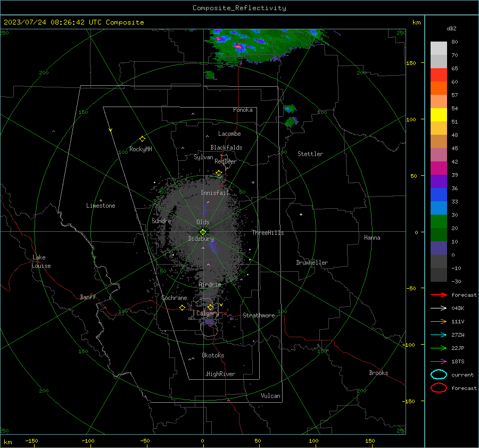This screenshot has width=479, height=448.
Task: Click the asterisk marker above Limestone label
Action: 101,201
